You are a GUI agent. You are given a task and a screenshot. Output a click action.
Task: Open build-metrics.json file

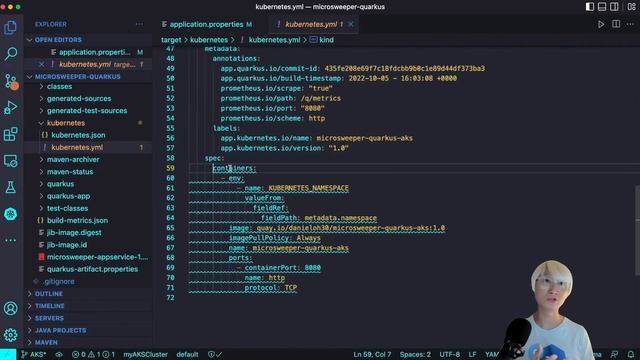(x=77, y=220)
